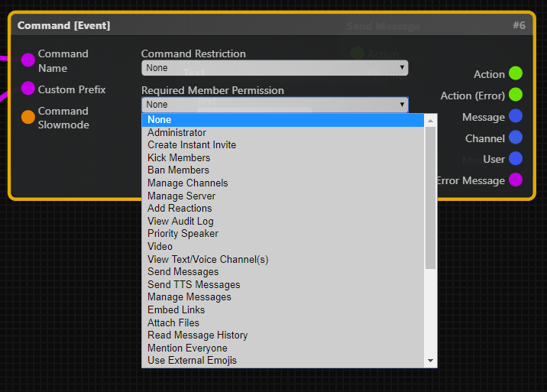
Task: Click the Custom Prefix input socket
Action: pos(28,89)
